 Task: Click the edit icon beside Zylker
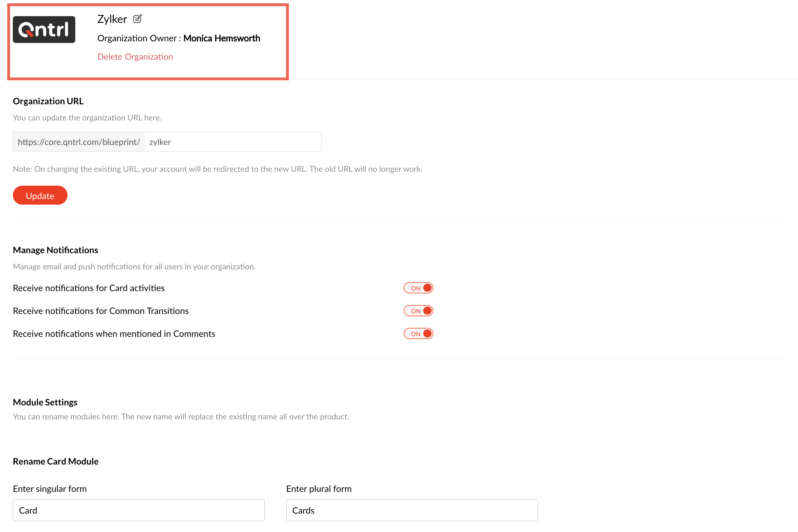(x=137, y=19)
